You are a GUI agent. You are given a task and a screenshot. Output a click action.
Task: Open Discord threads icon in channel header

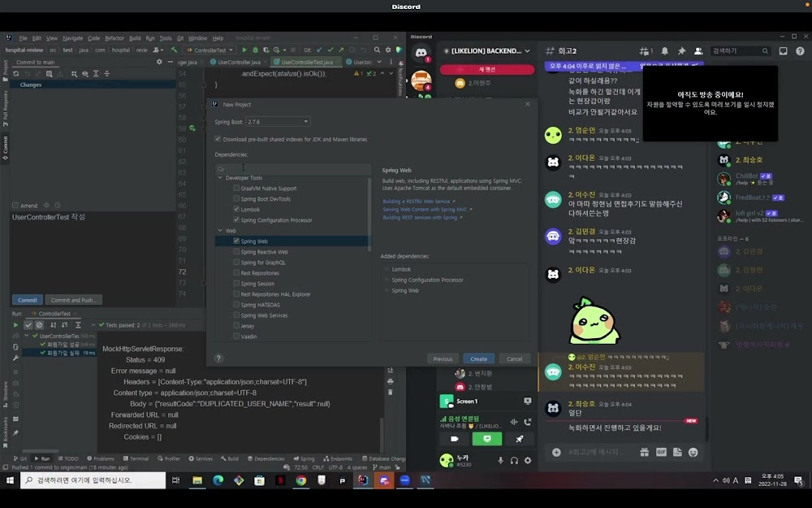pyautogui.click(x=645, y=50)
